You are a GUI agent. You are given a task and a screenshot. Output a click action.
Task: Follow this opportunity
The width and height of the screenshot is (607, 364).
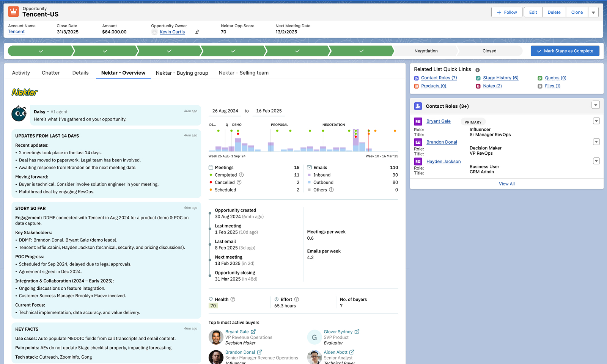pos(507,13)
